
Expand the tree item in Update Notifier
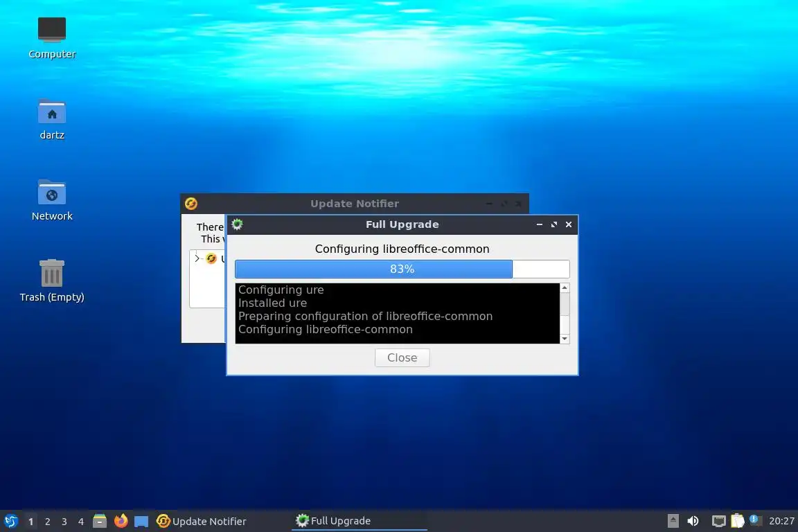pos(197,258)
